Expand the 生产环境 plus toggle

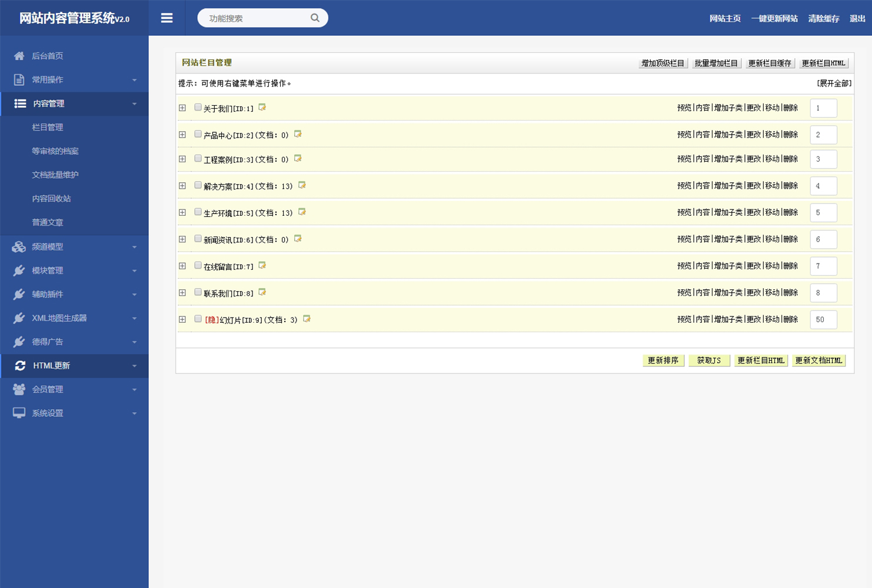tap(182, 212)
